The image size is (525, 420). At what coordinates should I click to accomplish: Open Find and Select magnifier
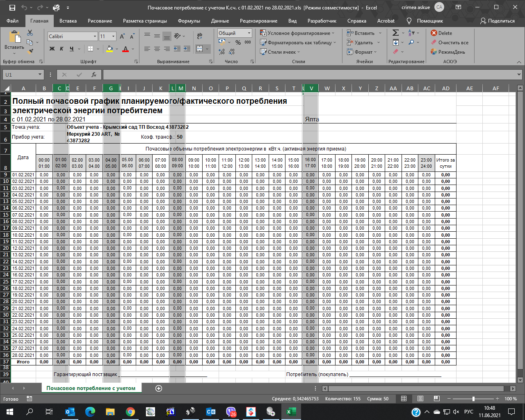pyautogui.click(x=411, y=42)
